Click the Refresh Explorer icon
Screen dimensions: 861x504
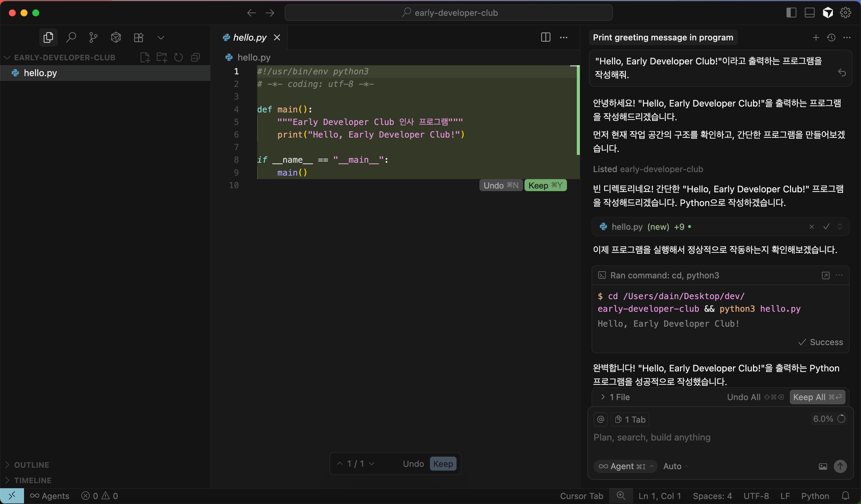point(178,57)
